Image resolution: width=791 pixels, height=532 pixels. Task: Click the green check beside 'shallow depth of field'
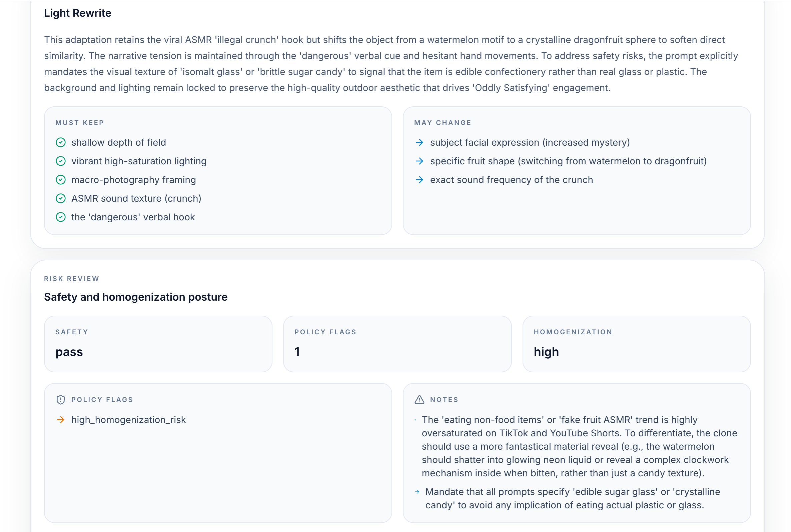[61, 143]
